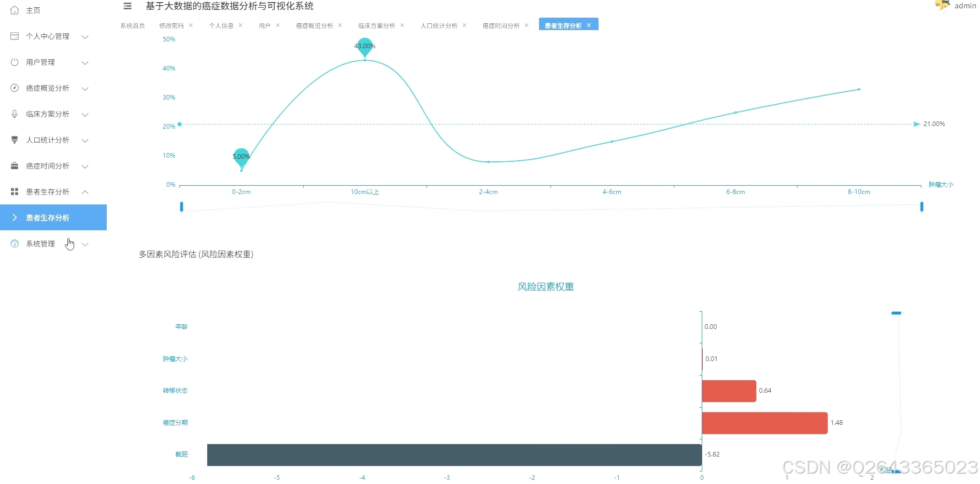This screenshot has width=980, height=484.
Task: Close the 临床方案分析 tab
Action: tap(402, 25)
